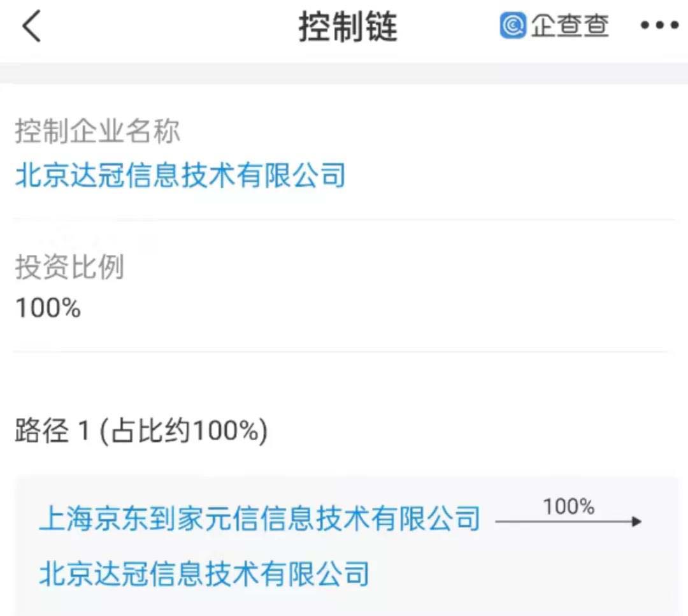The height and width of the screenshot is (616, 688).
Task: Tap the 100% ownership arrow graphic
Action: point(567,521)
